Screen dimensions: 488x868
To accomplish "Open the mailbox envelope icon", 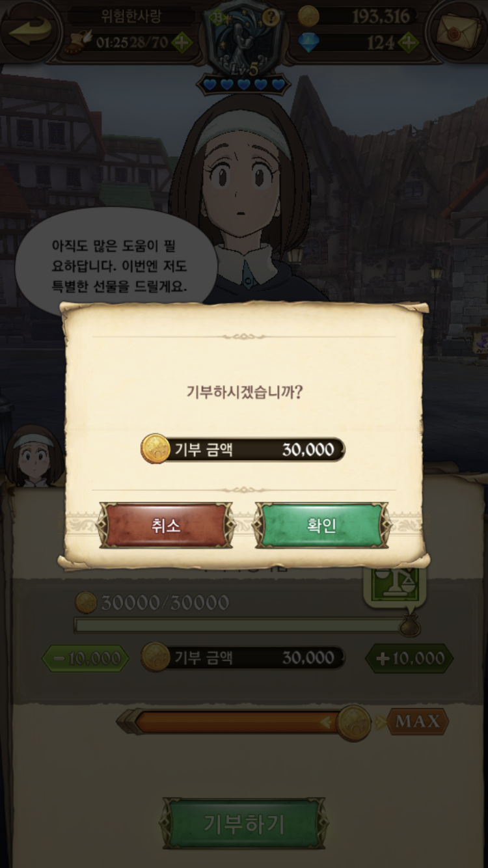I will [x=461, y=31].
